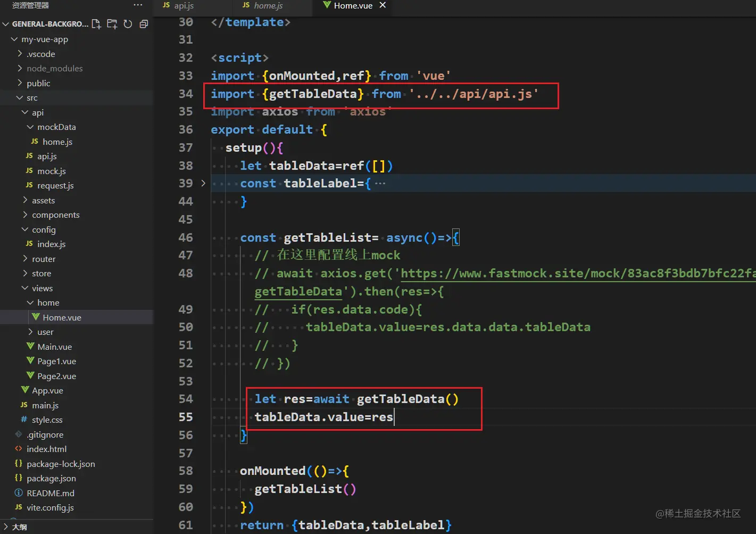Select Home.vue in the explorer tree
The height and width of the screenshot is (534, 756).
62,317
